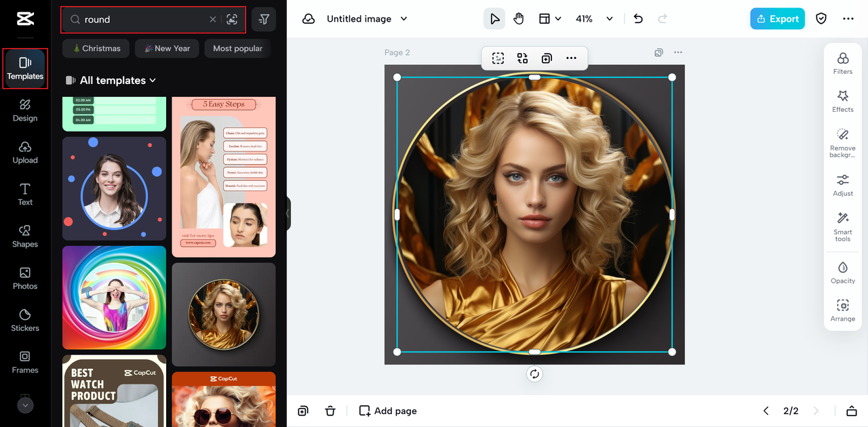The width and height of the screenshot is (868, 427).
Task: Open the Frames panel
Action: pyautogui.click(x=25, y=363)
